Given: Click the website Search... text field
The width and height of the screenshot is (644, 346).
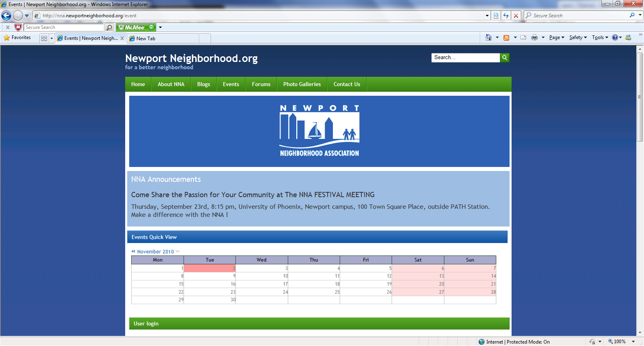Looking at the screenshot, I should 466,58.
